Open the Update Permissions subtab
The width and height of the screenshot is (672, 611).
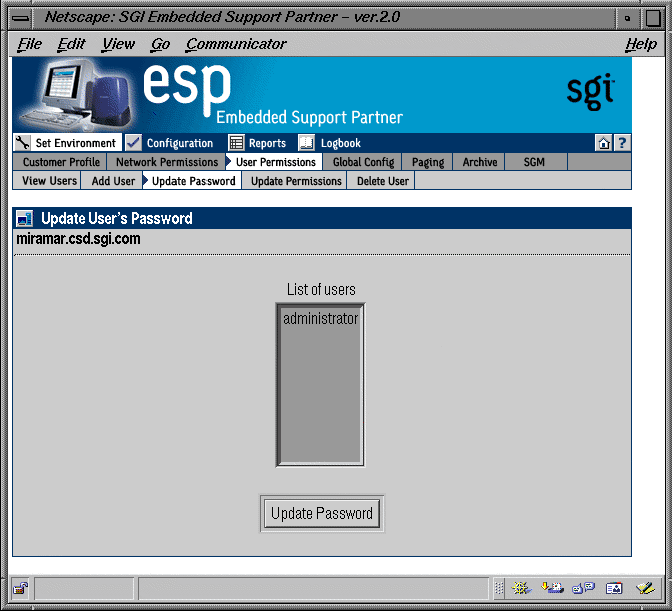point(296,181)
